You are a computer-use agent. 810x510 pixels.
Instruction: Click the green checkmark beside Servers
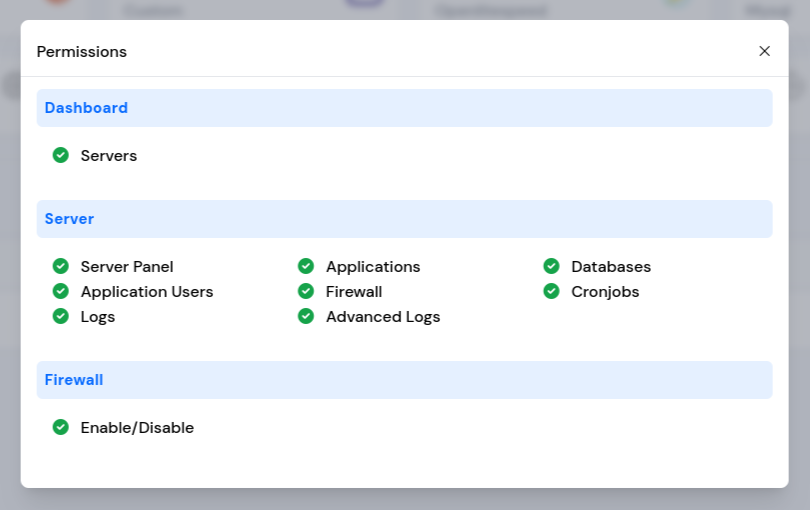[x=60, y=156]
